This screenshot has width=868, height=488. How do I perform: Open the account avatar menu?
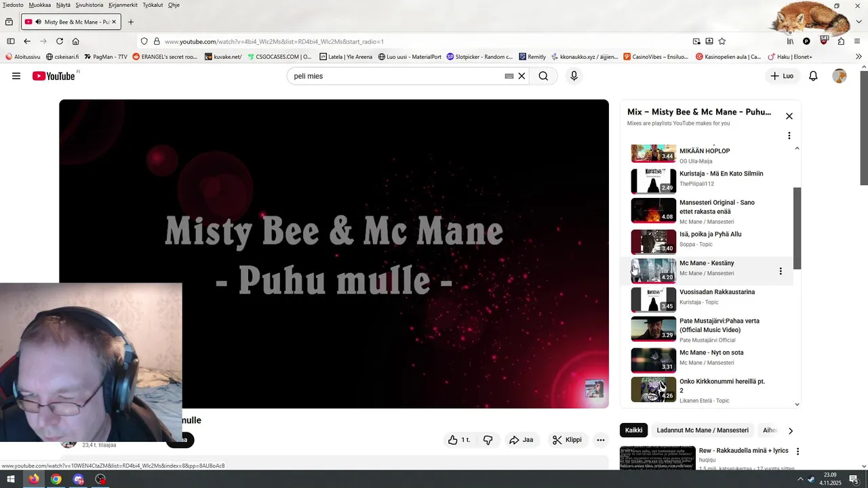coord(840,76)
